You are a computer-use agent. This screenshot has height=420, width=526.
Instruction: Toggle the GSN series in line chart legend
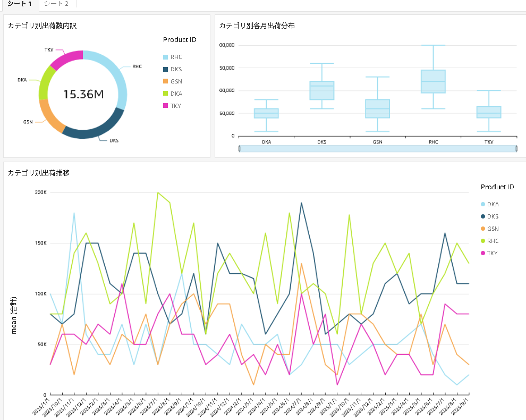(x=493, y=229)
